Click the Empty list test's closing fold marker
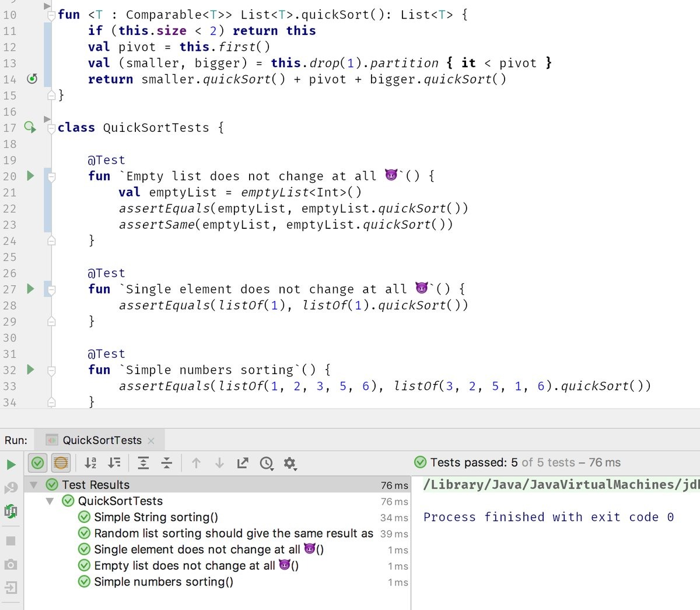 click(51, 240)
